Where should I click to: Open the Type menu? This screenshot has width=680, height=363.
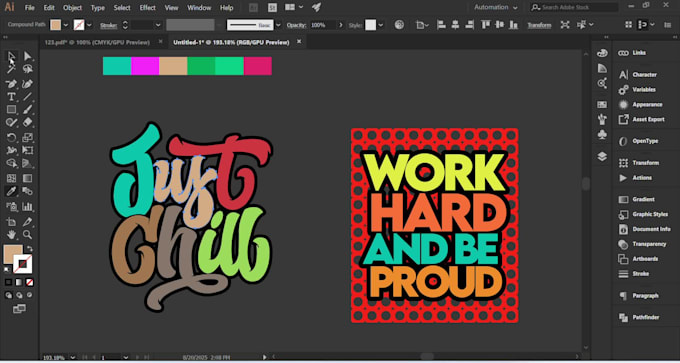pos(98,8)
